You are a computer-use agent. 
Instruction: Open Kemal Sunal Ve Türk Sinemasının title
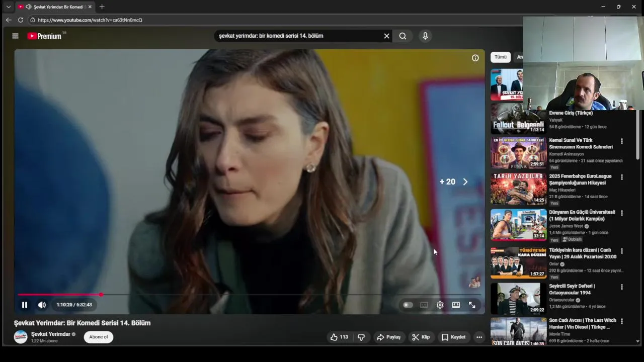[581, 143]
